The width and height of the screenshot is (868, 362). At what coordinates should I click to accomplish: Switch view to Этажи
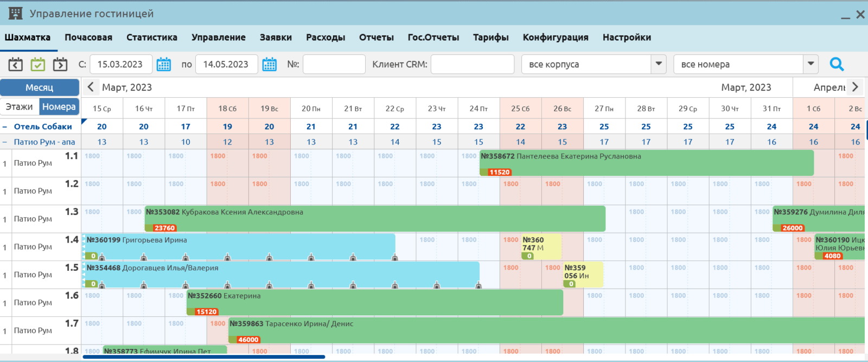(20, 107)
